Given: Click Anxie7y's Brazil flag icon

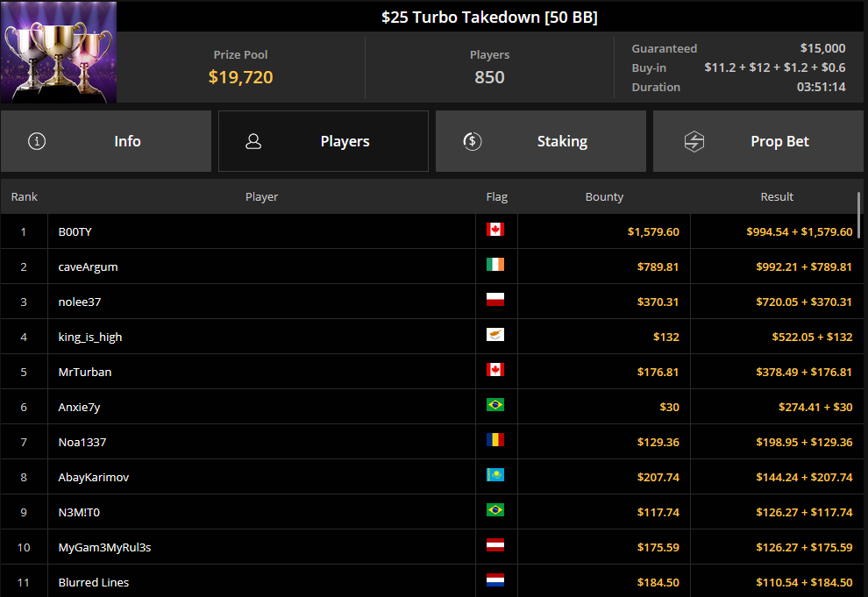Looking at the screenshot, I should (495, 405).
